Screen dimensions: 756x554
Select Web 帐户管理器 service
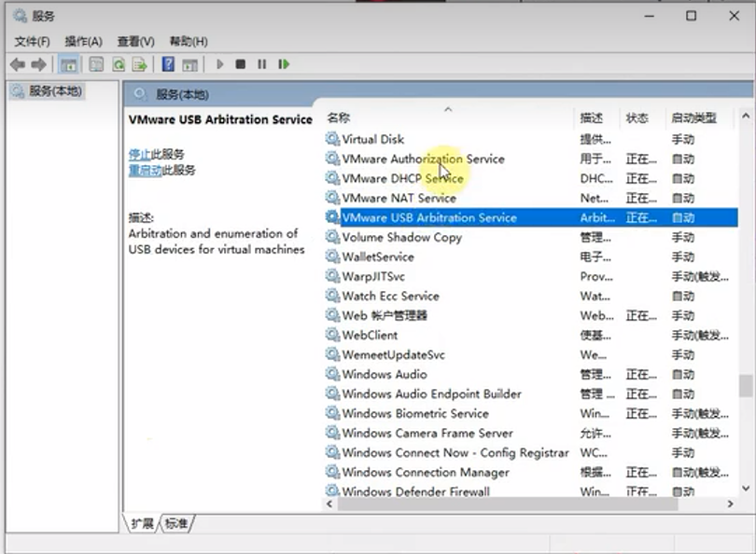pyautogui.click(x=530, y=315)
